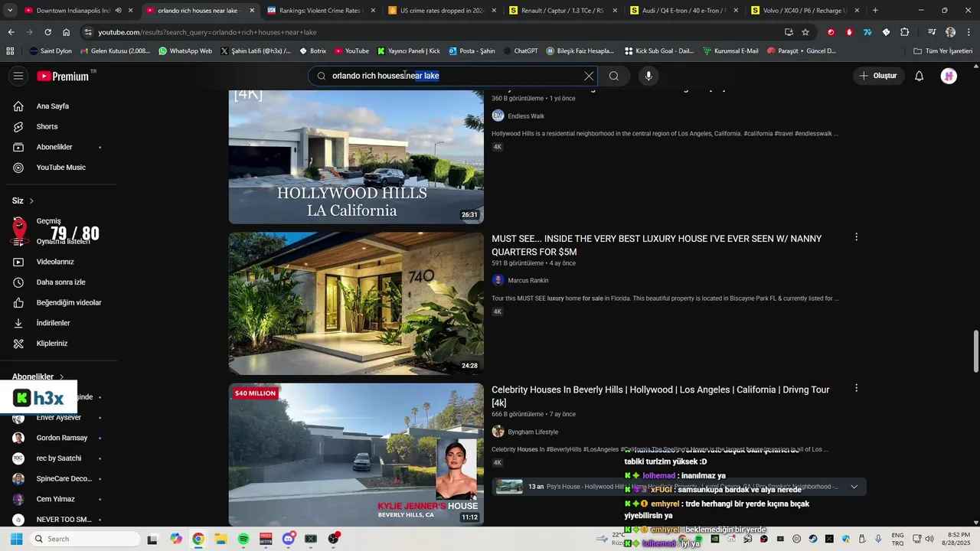
Task: Open Yayıncı Paneli | Kick bookmark
Action: [409, 51]
